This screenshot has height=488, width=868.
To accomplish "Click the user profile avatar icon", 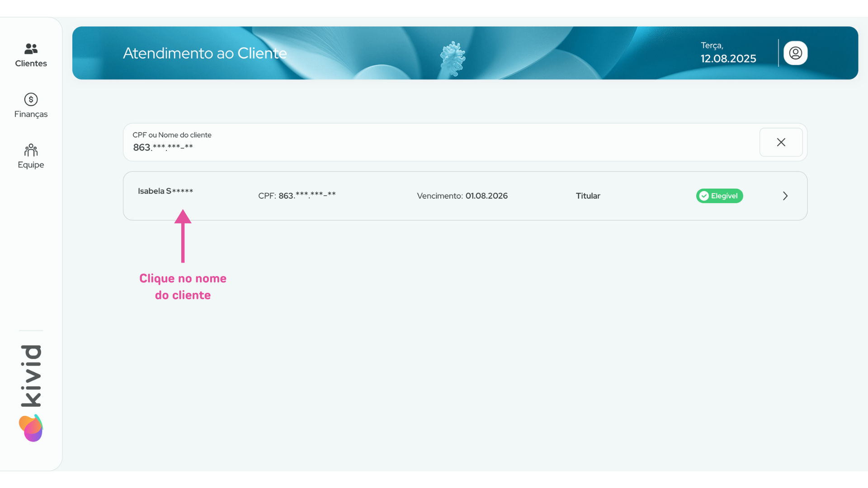I will point(795,53).
